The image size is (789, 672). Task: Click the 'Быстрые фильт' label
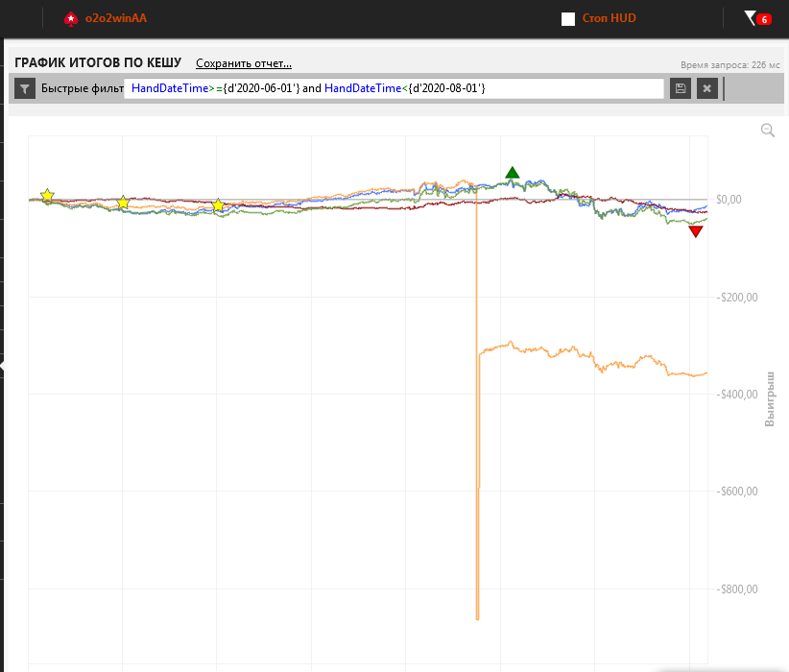(83, 88)
